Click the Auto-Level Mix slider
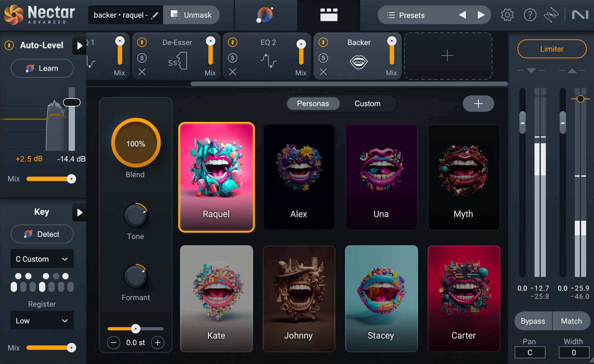The image size is (594, 364). pos(51,179)
